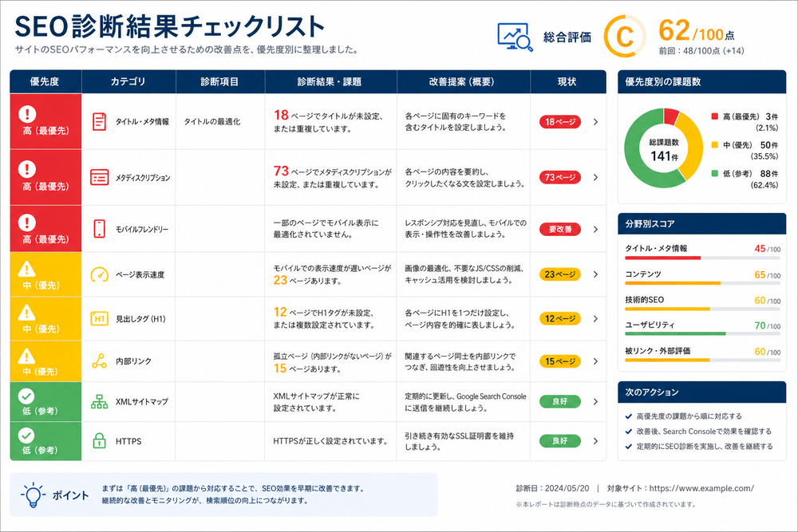Click the 現状 column header
The image size is (798, 532).
click(x=567, y=81)
